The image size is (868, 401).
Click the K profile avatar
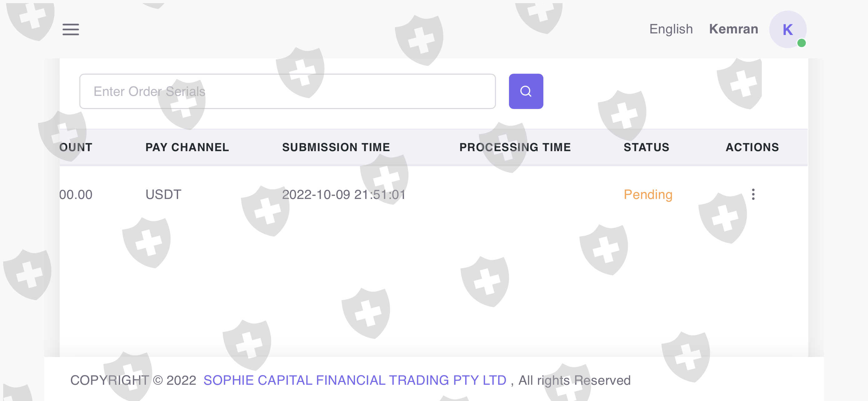[787, 29]
